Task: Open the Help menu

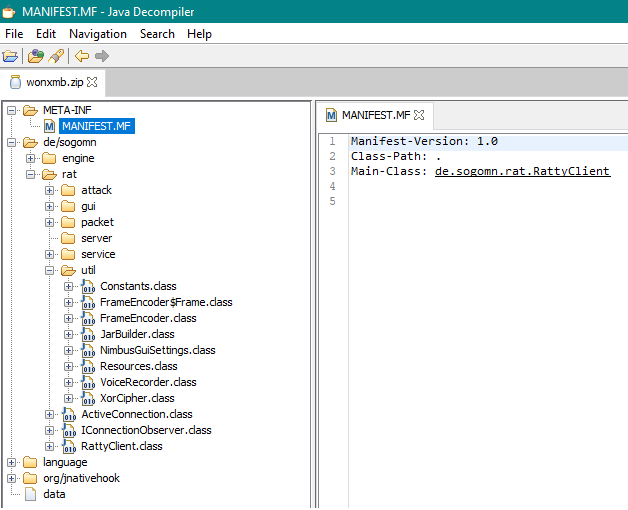Action: pyautogui.click(x=199, y=34)
